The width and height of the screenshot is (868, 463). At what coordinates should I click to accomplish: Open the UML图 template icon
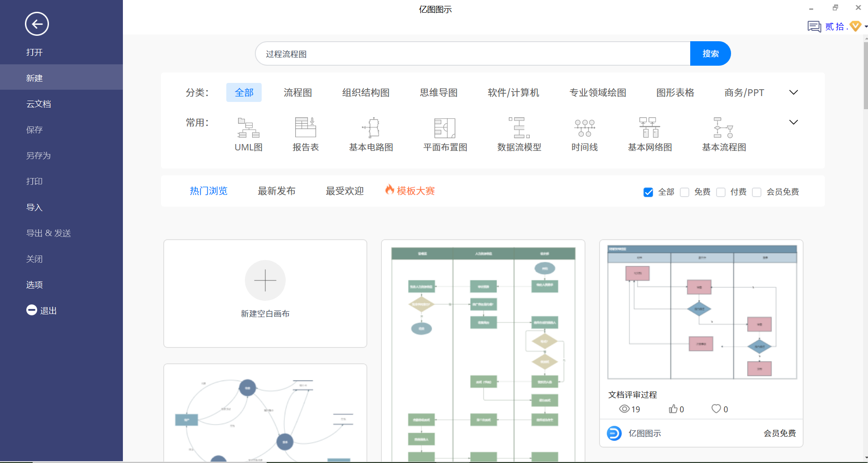[x=249, y=127]
